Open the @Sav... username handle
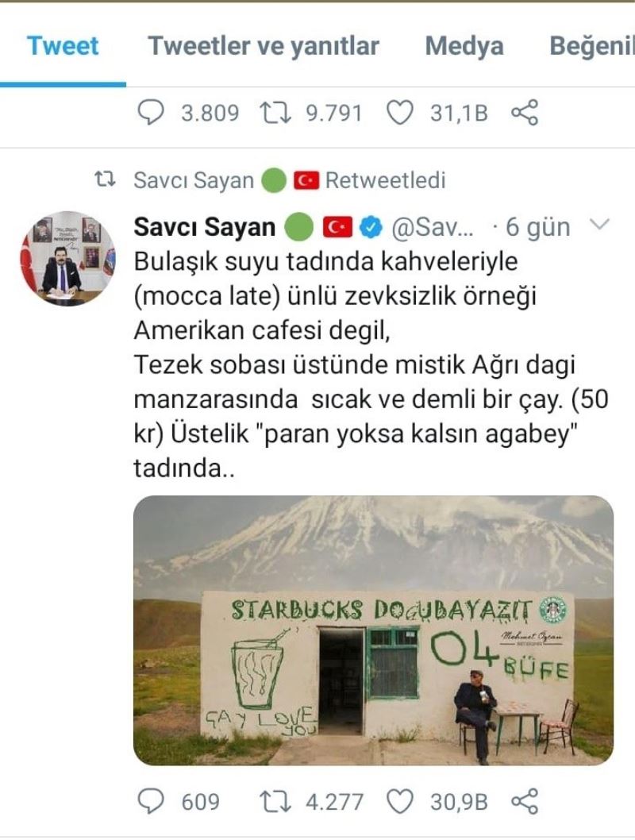This screenshot has width=635, height=840. click(433, 227)
